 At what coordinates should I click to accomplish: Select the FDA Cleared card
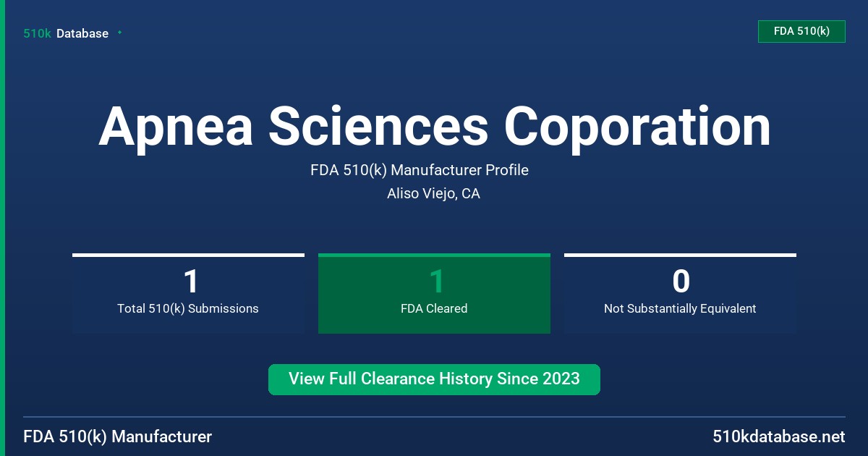(x=434, y=294)
